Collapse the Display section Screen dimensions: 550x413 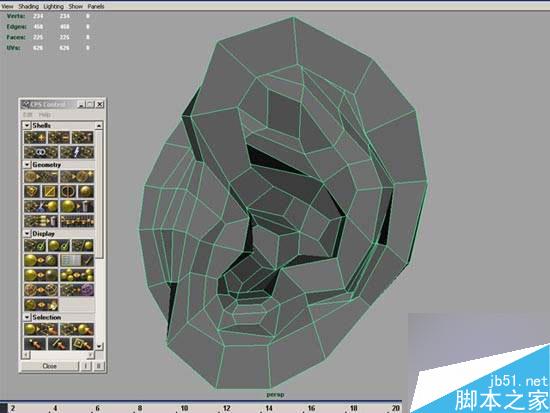[27, 233]
